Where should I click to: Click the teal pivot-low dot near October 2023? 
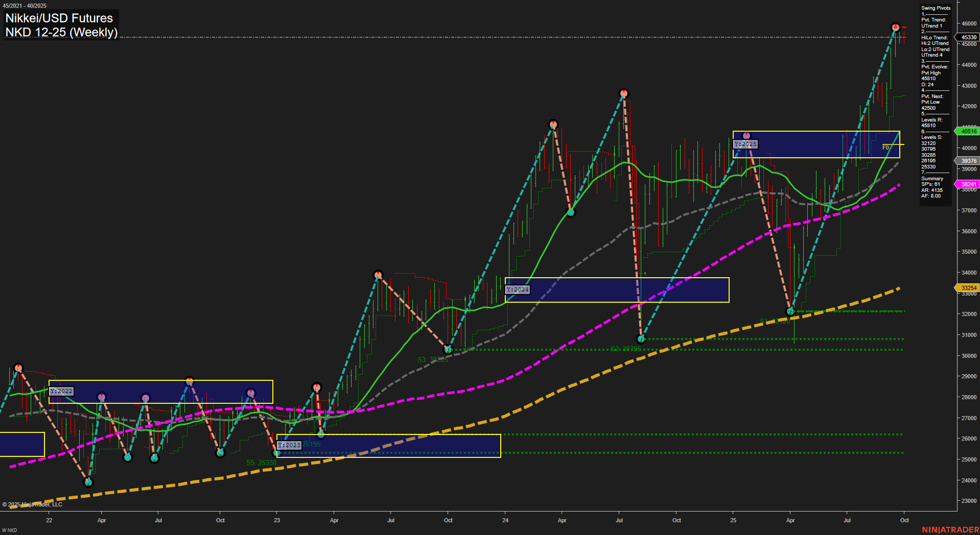click(448, 349)
